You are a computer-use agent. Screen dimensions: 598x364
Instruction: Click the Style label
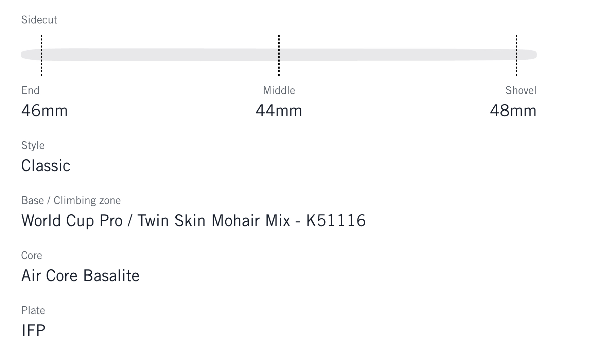[x=33, y=146]
